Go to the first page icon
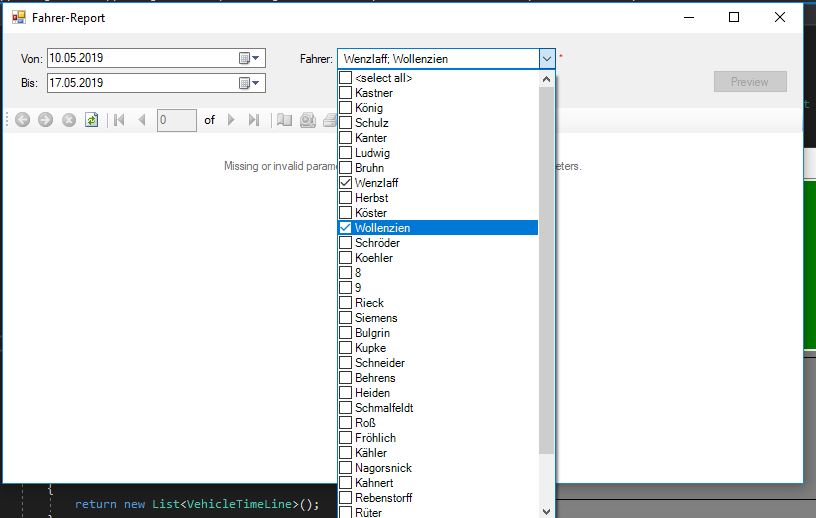This screenshot has height=518, width=816. click(119, 120)
